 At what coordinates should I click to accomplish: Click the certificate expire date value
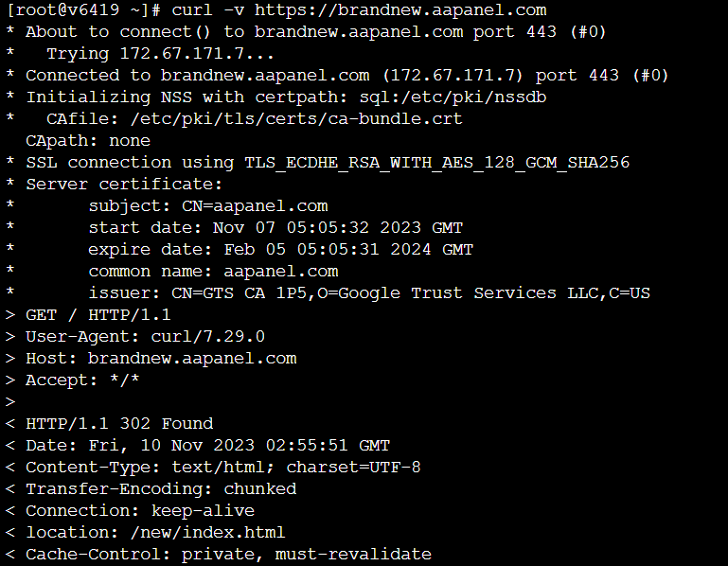[x=348, y=249]
